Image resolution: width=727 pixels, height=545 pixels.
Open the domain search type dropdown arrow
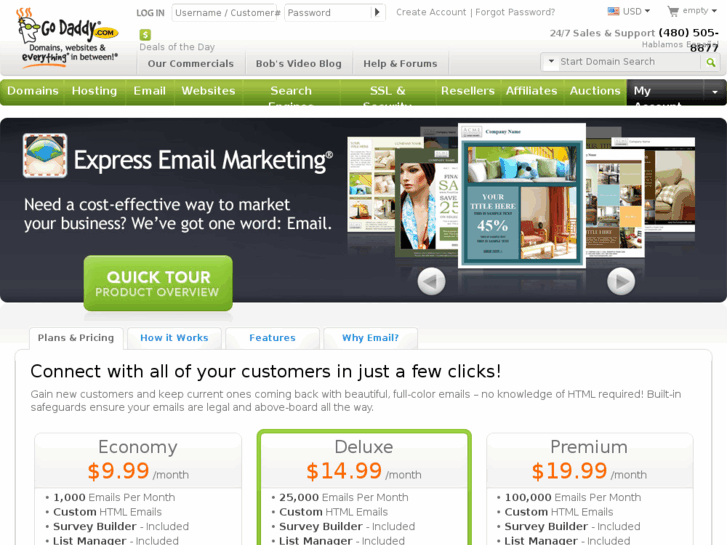coord(551,61)
